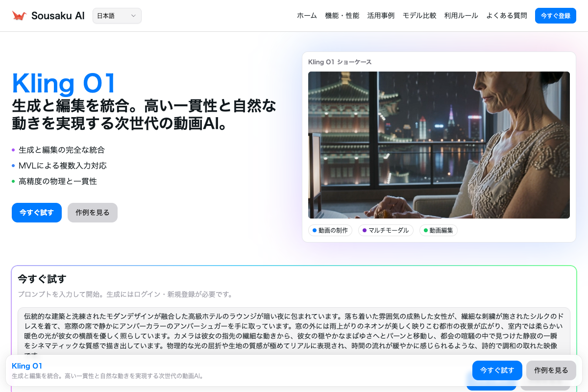Viewport: 588px width, 392px height.
Task: Open 機能・性能 navigation item
Action: click(x=342, y=16)
